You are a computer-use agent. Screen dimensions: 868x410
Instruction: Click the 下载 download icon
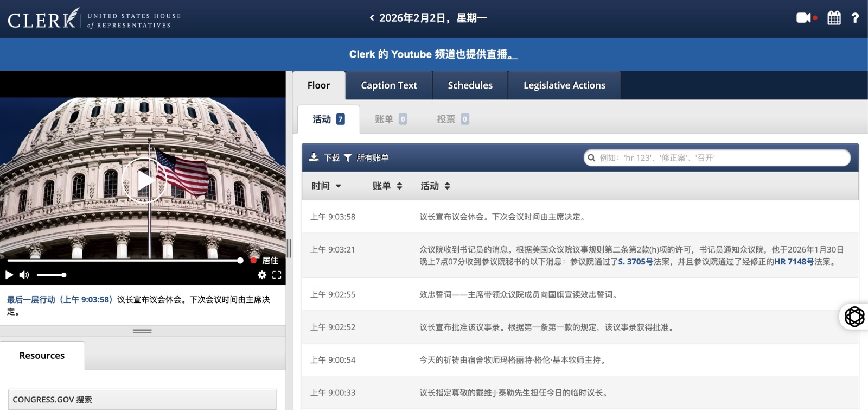tap(324, 158)
